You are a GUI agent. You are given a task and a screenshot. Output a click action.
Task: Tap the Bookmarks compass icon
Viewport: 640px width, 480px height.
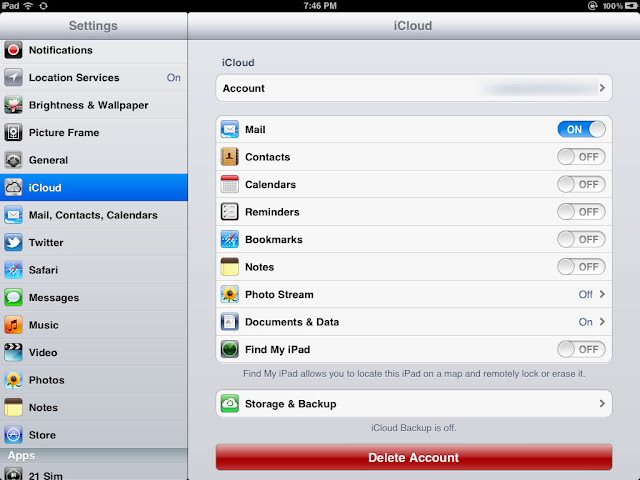coord(229,239)
